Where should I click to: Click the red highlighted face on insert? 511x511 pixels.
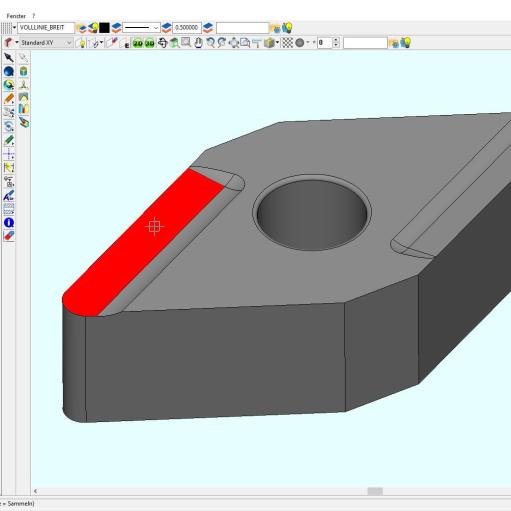pos(143,243)
